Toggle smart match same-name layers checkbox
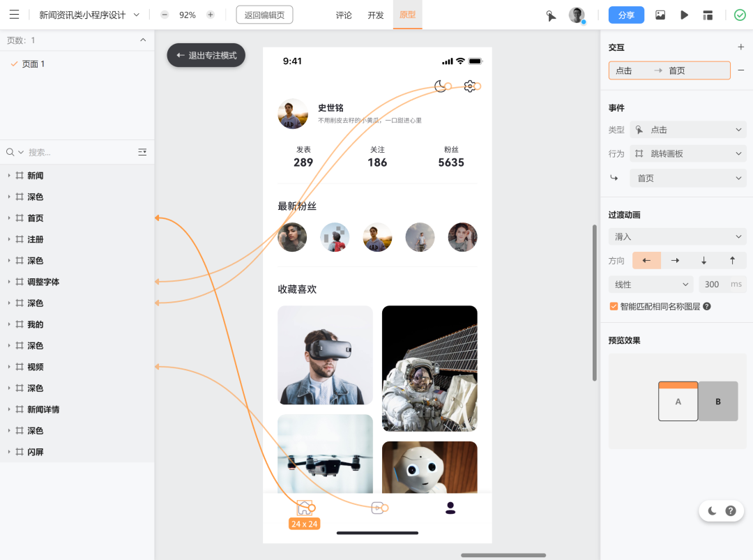This screenshot has width=753, height=560. [x=614, y=306]
